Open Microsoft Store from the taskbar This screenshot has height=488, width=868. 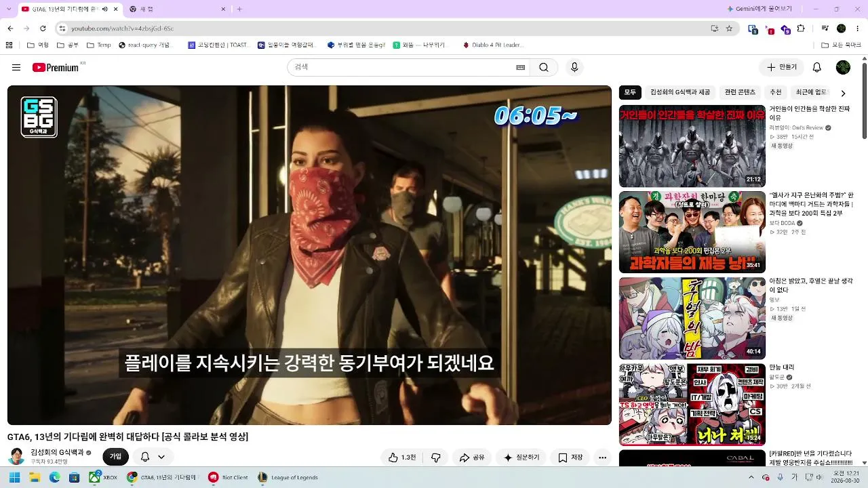click(74, 477)
